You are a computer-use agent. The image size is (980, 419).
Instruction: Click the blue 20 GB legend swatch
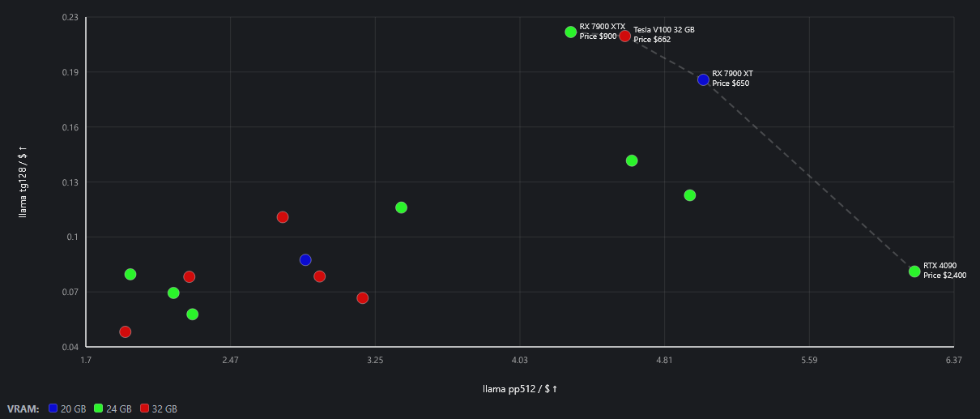53,409
